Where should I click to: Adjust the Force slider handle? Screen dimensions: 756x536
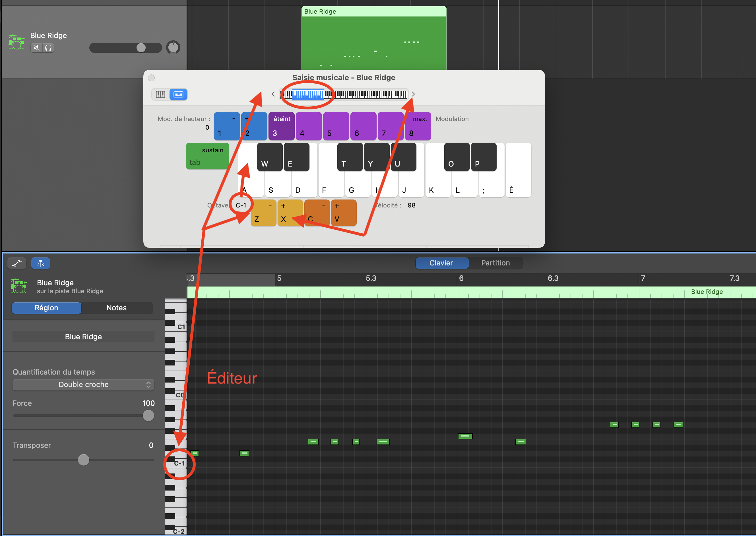click(x=148, y=415)
